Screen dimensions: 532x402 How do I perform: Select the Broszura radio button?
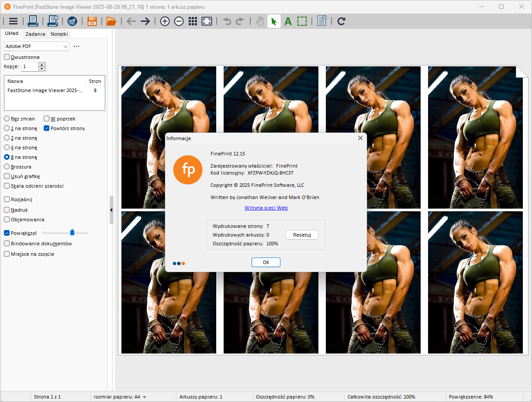18,167
